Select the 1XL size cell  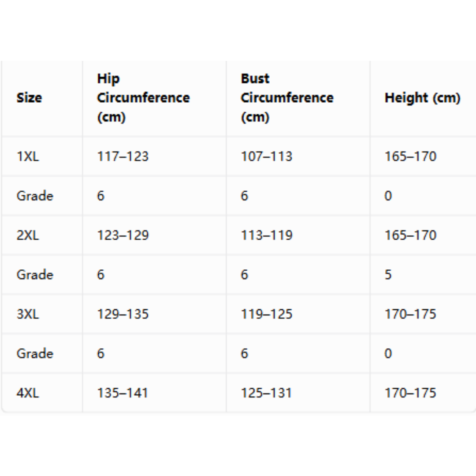tap(28, 156)
